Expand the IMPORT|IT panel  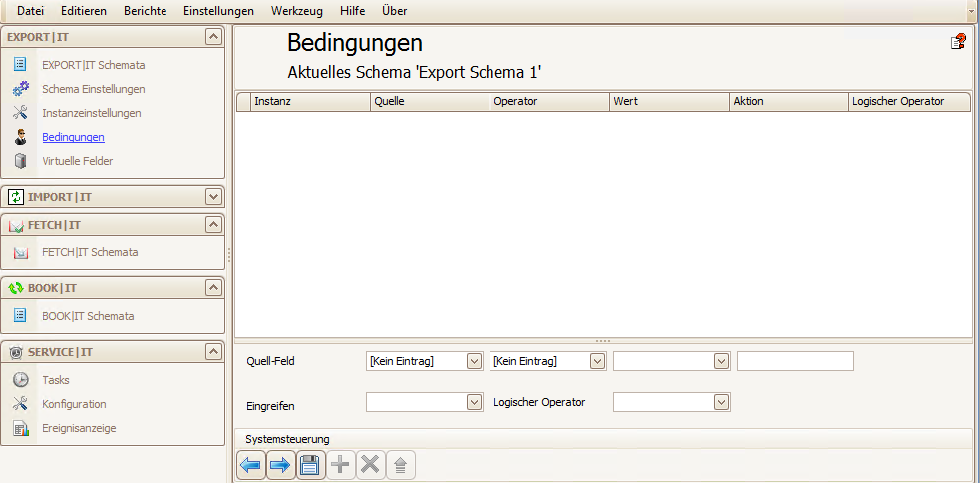point(213,197)
